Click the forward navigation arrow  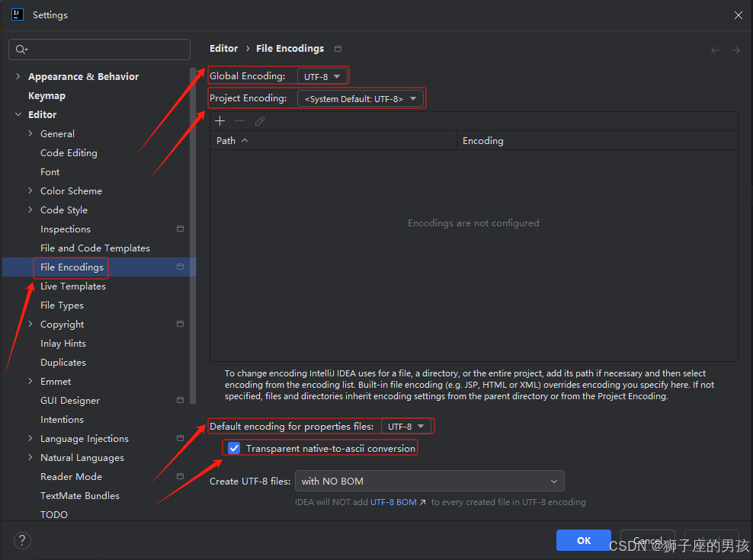pos(735,50)
